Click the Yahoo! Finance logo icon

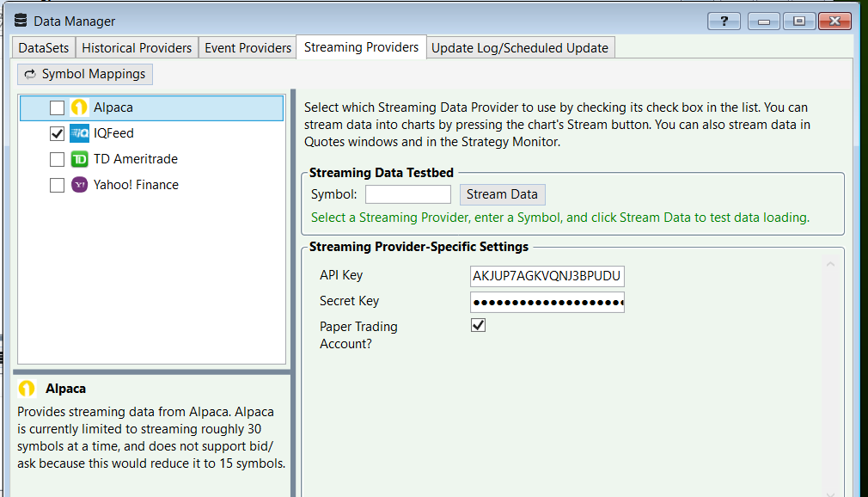(x=80, y=186)
